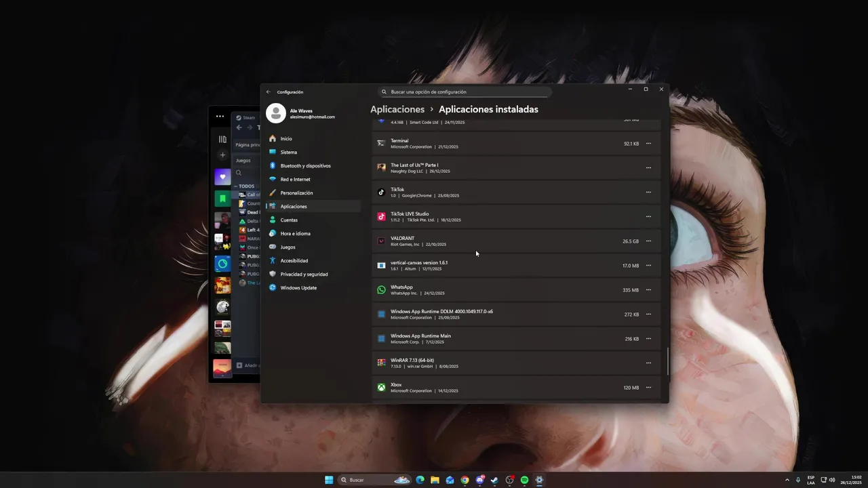The height and width of the screenshot is (488, 868).
Task: Open the TikTok row three-dot menu
Action: pyautogui.click(x=648, y=192)
